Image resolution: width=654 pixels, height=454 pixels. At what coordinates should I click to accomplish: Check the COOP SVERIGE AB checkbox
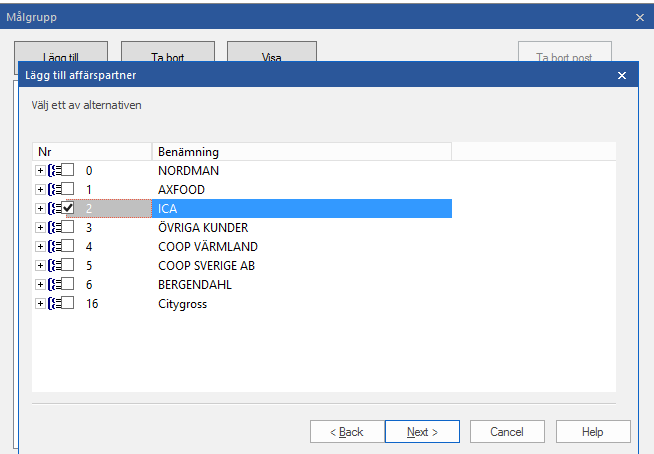click(x=68, y=265)
